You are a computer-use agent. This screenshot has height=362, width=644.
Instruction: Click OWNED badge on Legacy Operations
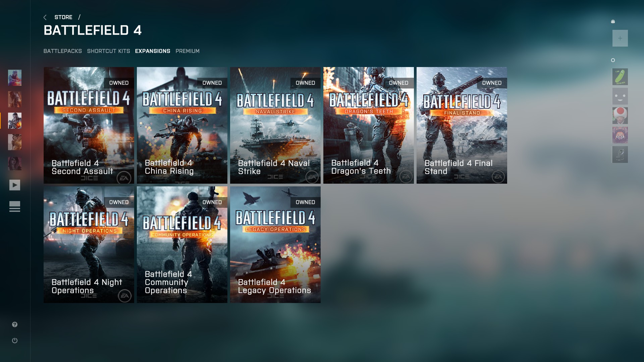pyautogui.click(x=306, y=202)
